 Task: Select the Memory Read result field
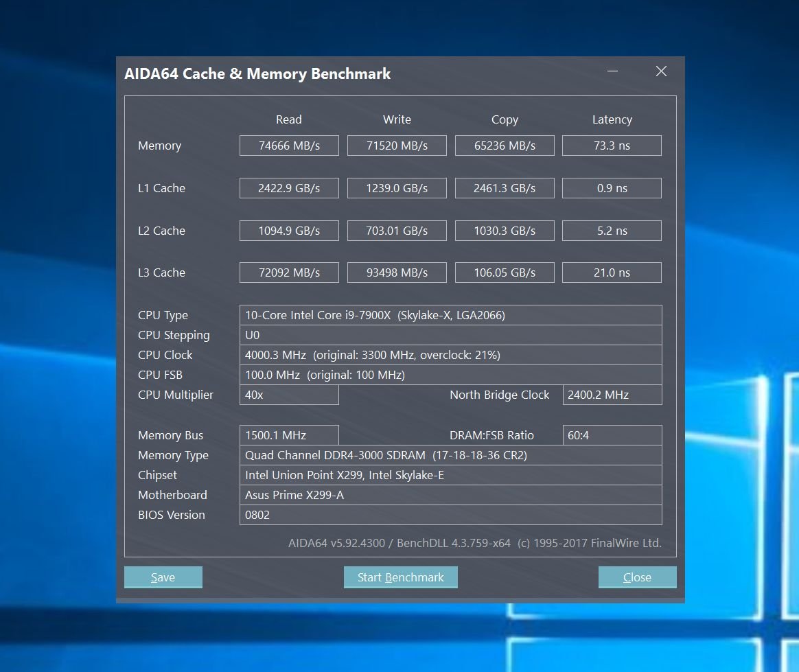[289, 146]
